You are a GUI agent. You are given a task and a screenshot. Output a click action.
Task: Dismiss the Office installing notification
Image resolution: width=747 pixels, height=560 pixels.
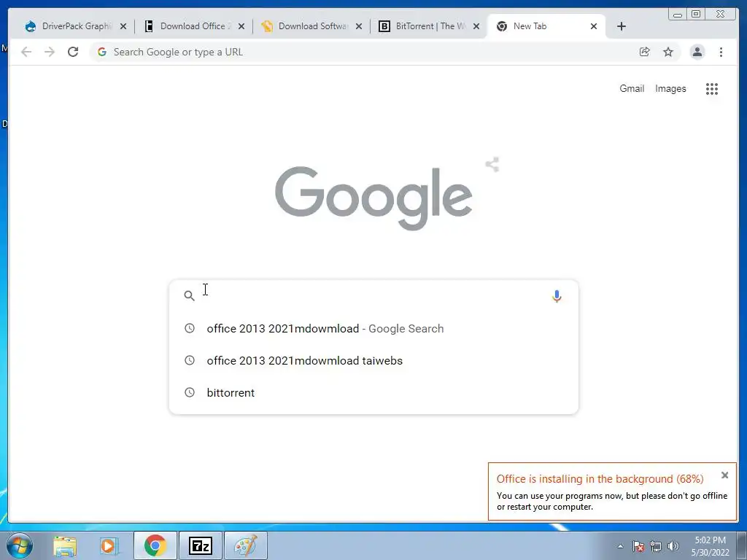(x=724, y=475)
